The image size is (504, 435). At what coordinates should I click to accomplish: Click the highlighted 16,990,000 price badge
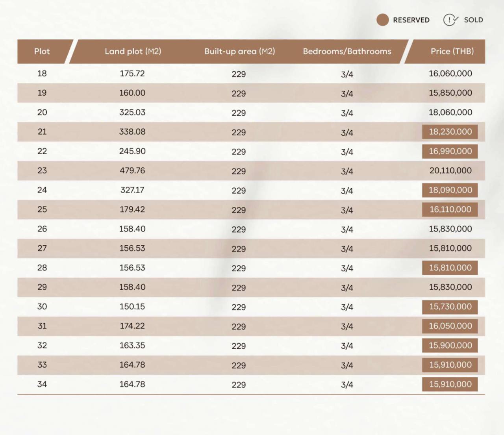pos(450,151)
